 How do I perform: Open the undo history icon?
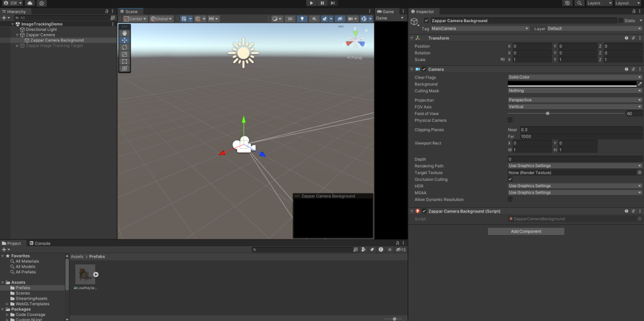[x=568, y=3]
